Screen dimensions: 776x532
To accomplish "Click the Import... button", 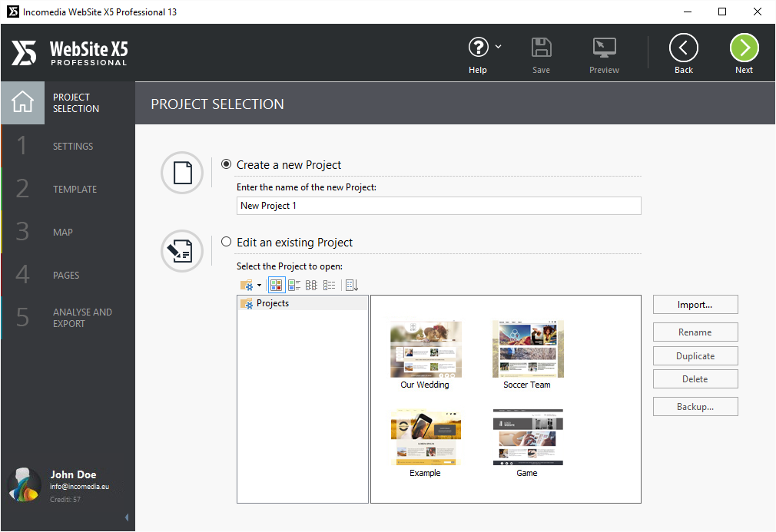I will (x=695, y=305).
